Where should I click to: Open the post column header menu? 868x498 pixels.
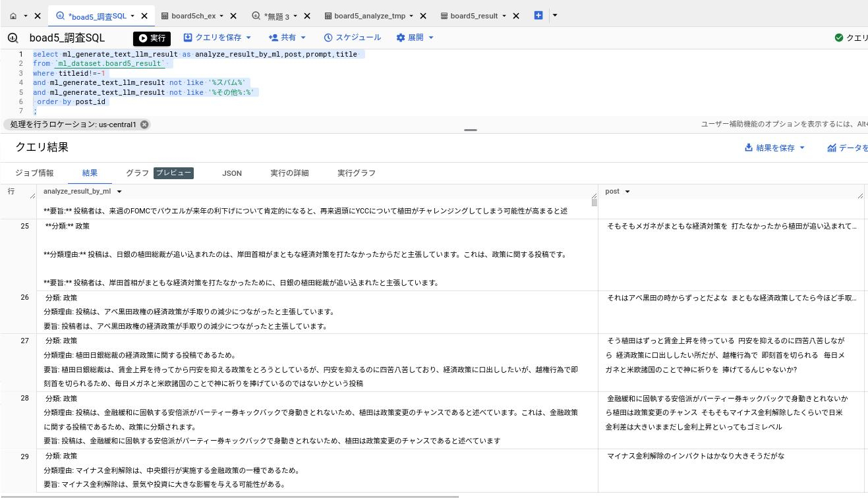(x=627, y=192)
